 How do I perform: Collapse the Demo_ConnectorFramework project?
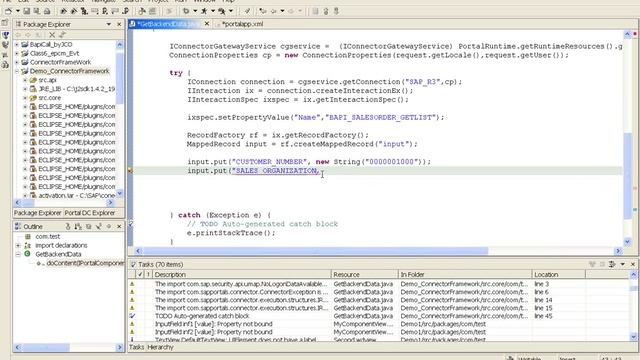17,71
